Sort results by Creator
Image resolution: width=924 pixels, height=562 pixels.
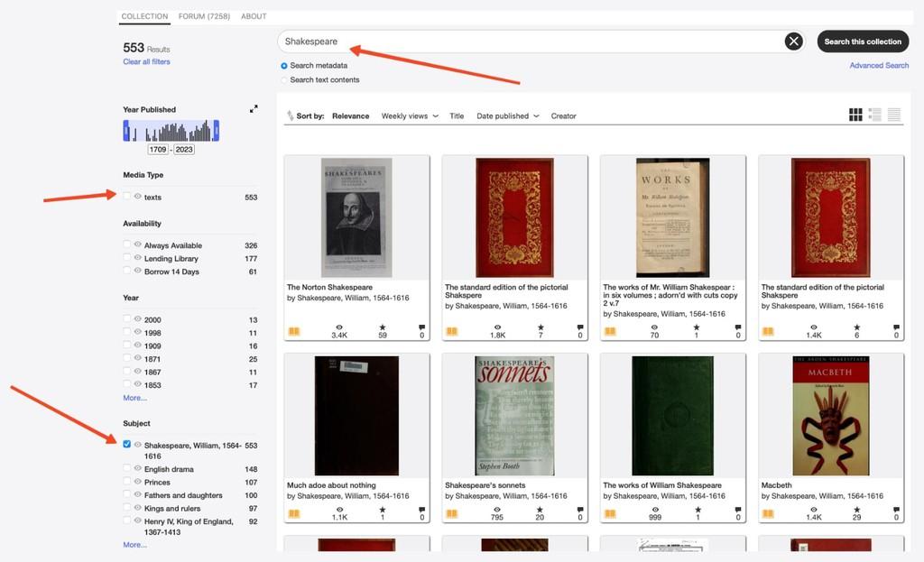[x=563, y=116]
